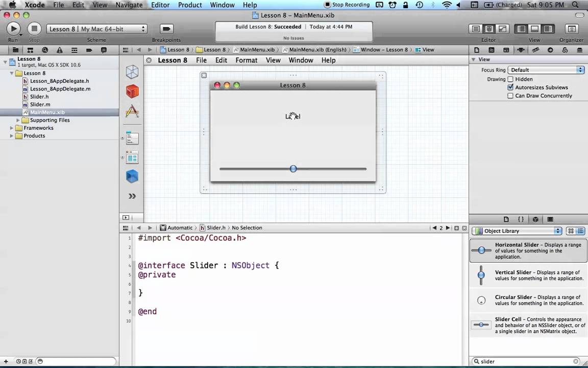Hide the Navigator pane via View button

[521, 29]
